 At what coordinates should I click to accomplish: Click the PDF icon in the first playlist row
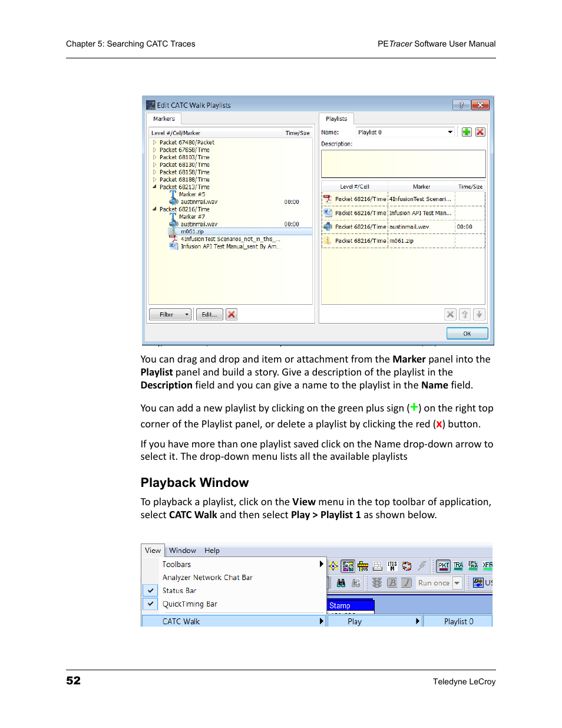tap(328, 199)
